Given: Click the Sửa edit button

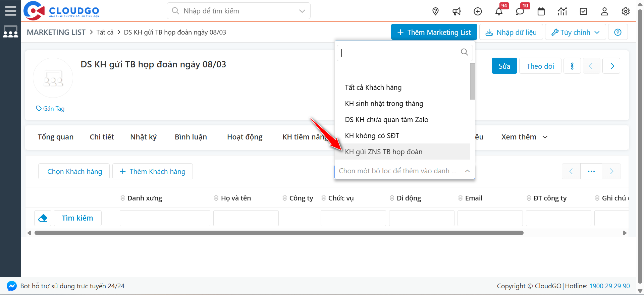Looking at the screenshot, I should point(504,66).
